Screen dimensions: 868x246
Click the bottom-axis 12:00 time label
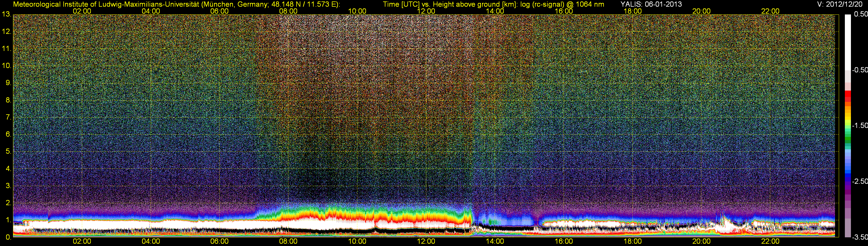(426, 241)
